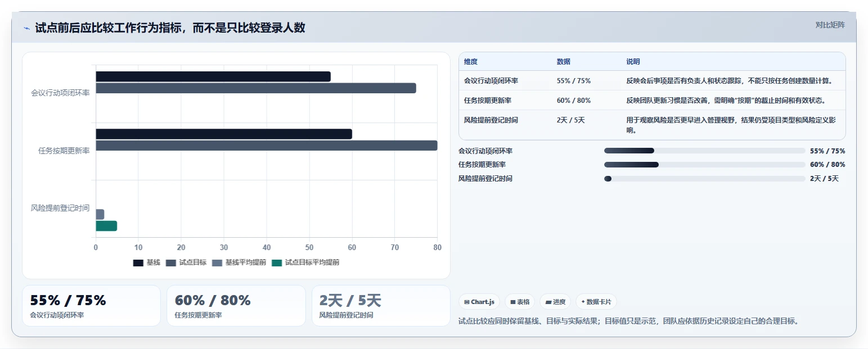Open the 2天 / 5天 data card
868x349 pixels.
click(381, 306)
